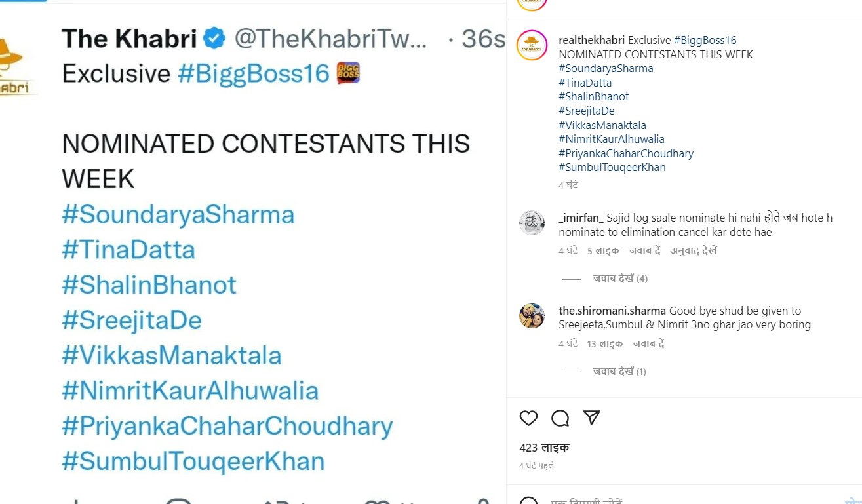Open the #BiggBoss16 hashtag in caption
This screenshot has width=862, height=504.
pos(705,41)
